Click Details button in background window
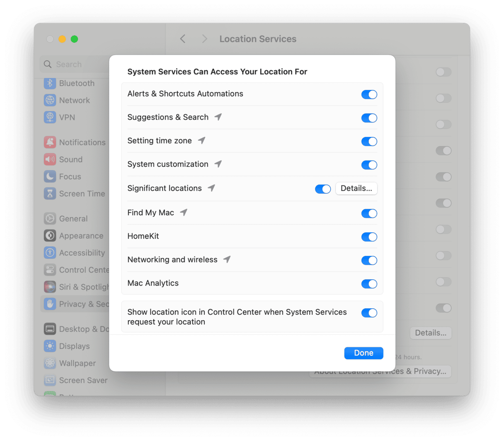 [431, 333]
